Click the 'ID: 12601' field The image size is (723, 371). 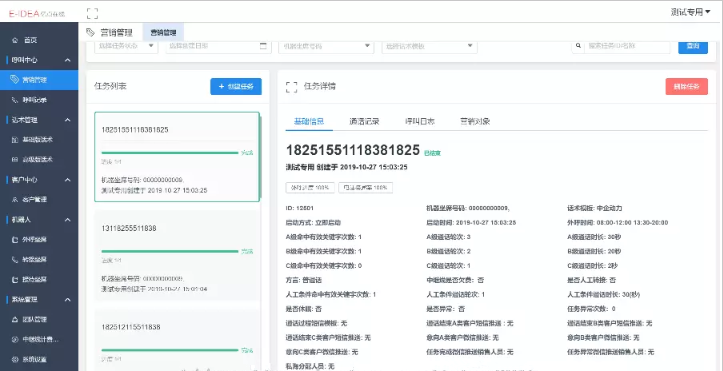300,208
